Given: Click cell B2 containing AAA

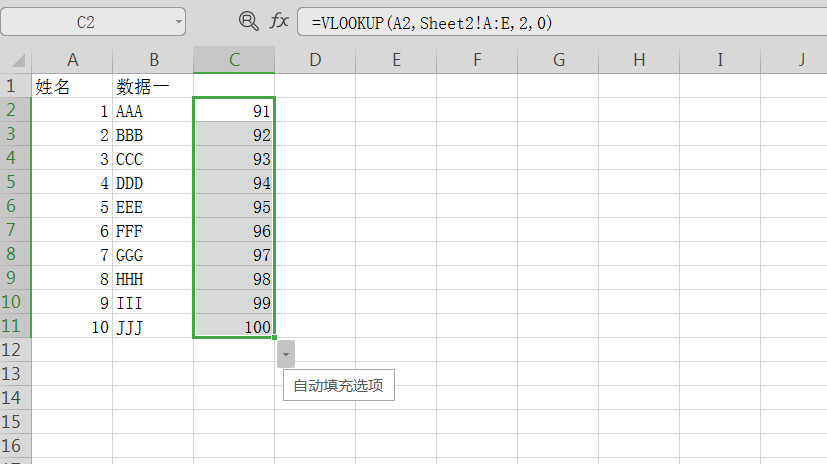Looking at the screenshot, I should 153,110.
